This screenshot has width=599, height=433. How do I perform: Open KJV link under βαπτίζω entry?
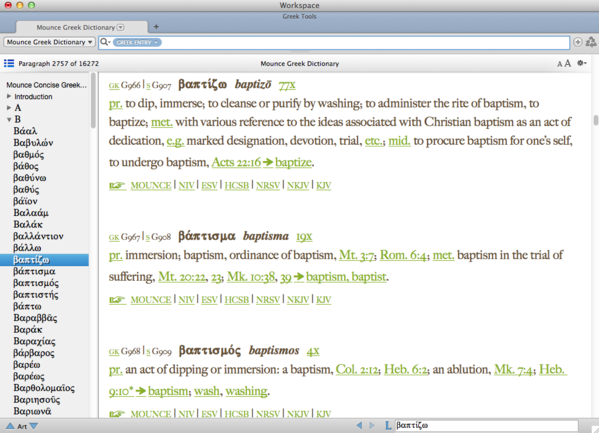click(x=324, y=185)
